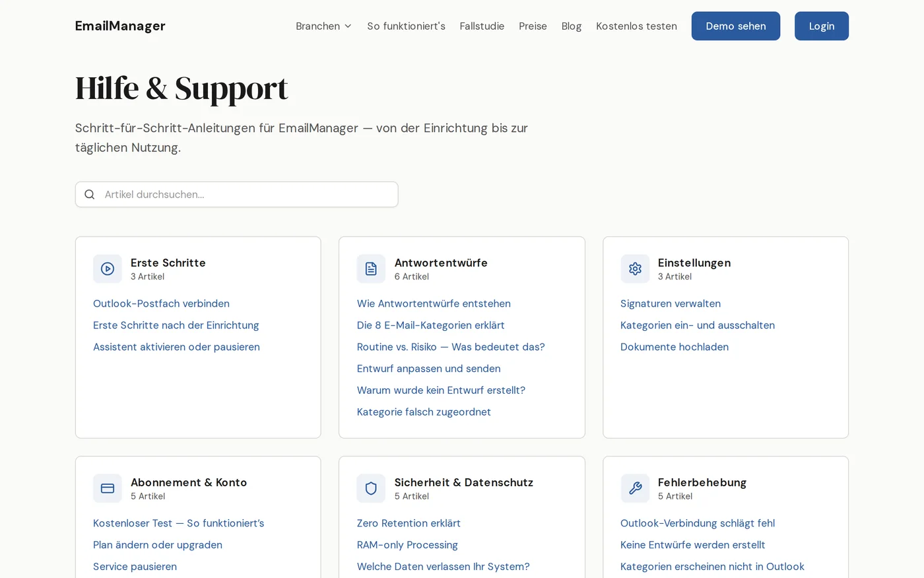Expand the Branchen dropdown menu
This screenshot has width=924, height=578.
coord(323,26)
